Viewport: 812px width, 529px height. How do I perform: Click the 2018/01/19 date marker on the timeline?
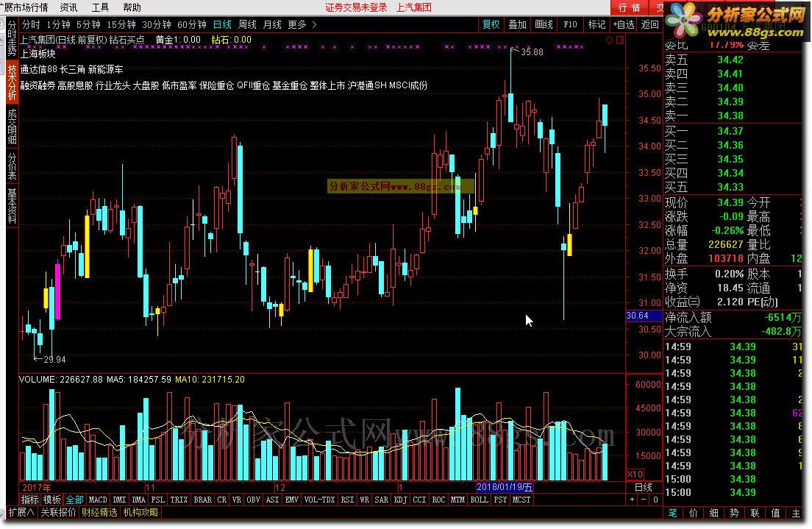[505, 487]
